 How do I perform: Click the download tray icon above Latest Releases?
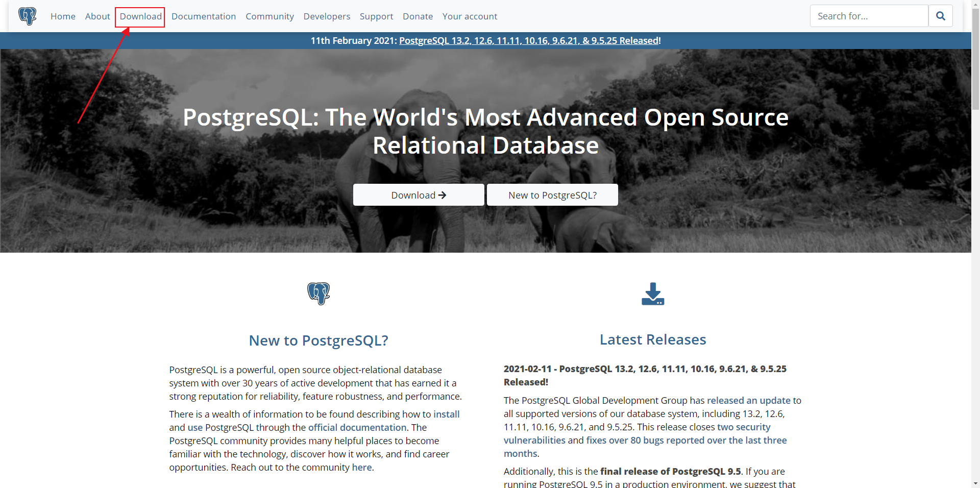[x=653, y=294]
